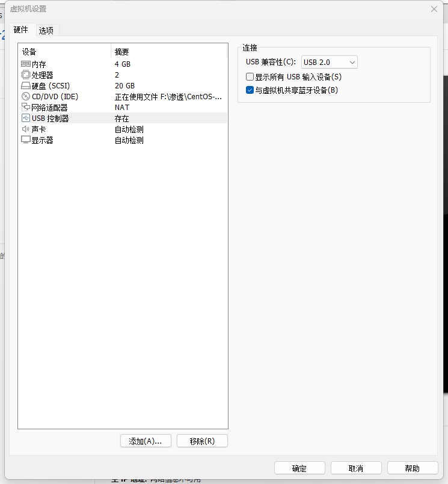
Task: Open help with the 帮助 button
Action: [x=413, y=468]
